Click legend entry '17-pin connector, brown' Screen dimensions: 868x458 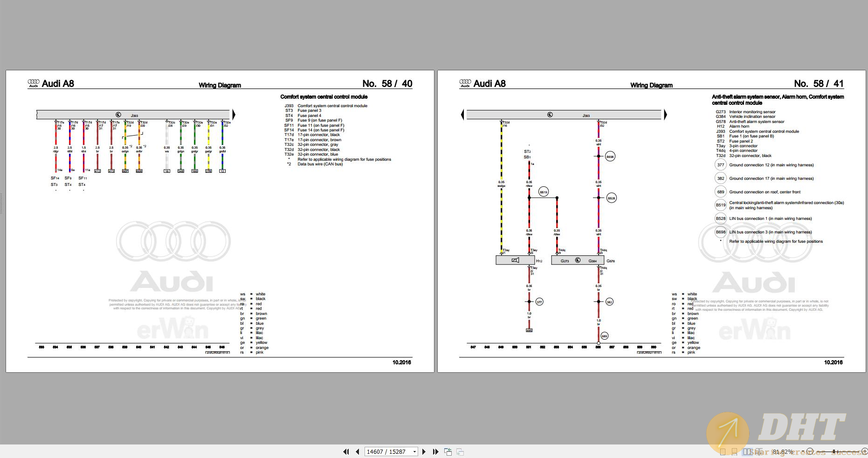pos(319,140)
